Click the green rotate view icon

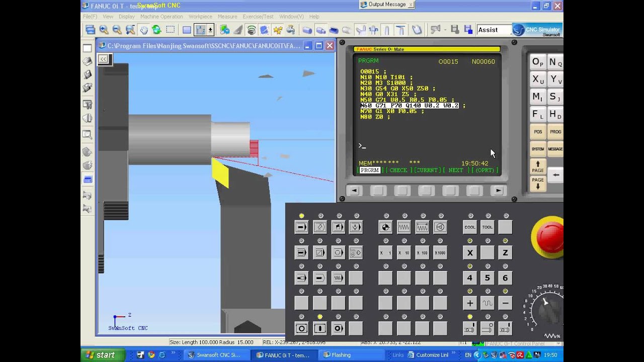tap(156, 30)
